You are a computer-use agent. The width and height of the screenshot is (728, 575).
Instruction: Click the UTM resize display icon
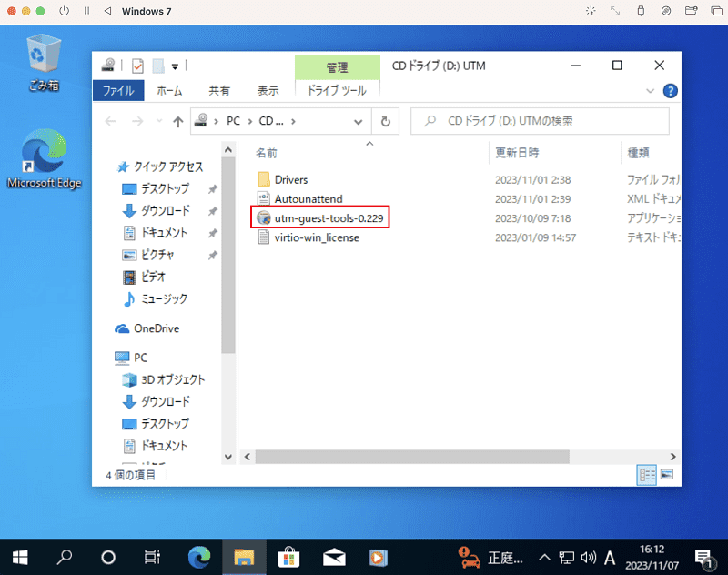point(615,11)
